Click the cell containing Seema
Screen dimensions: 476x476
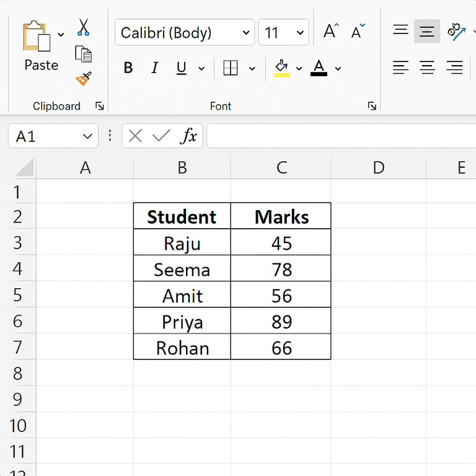(182, 268)
